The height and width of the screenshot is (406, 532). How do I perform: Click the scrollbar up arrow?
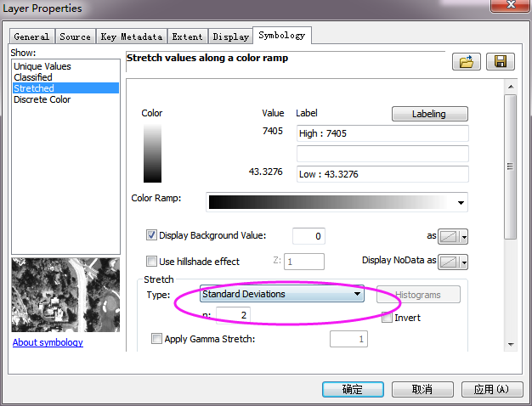[511, 87]
